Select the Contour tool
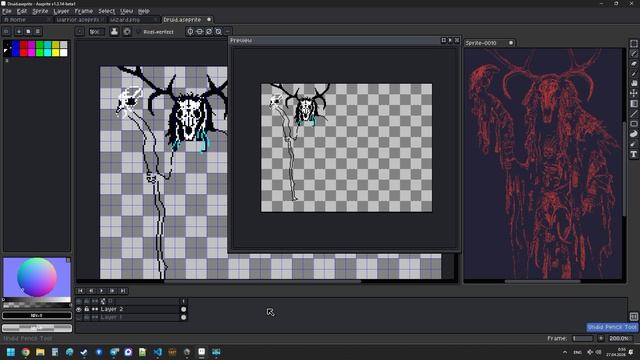640x360 pixels. click(x=633, y=134)
